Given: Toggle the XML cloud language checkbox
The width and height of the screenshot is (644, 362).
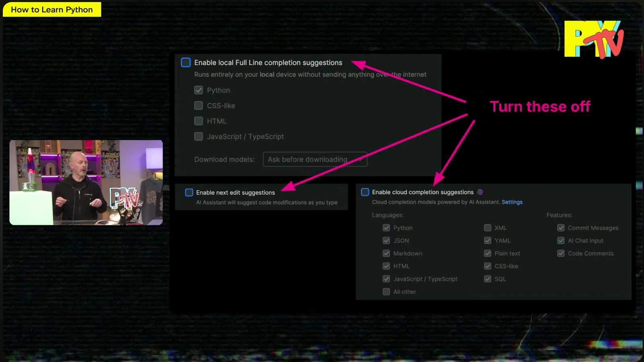Looking at the screenshot, I should 487,228.
